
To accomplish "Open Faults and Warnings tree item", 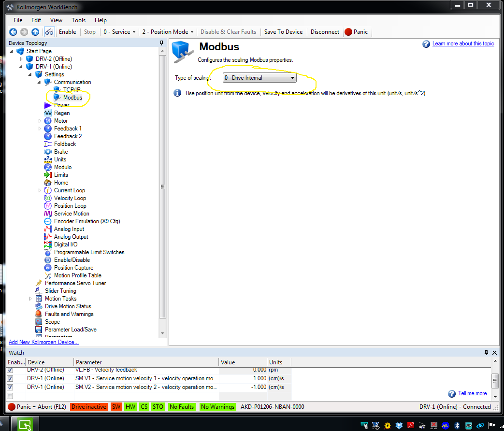I will point(69,314).
